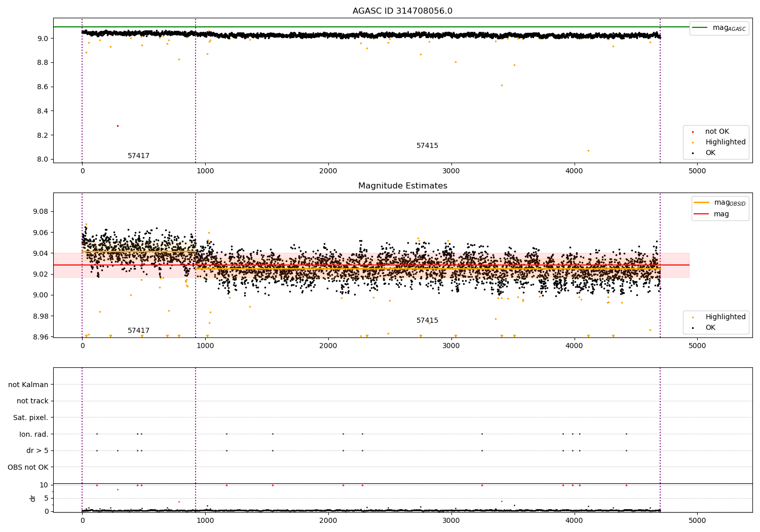
Task: Click x-axis tick "2000" under top plot
Action: click(x=328, y=171)
